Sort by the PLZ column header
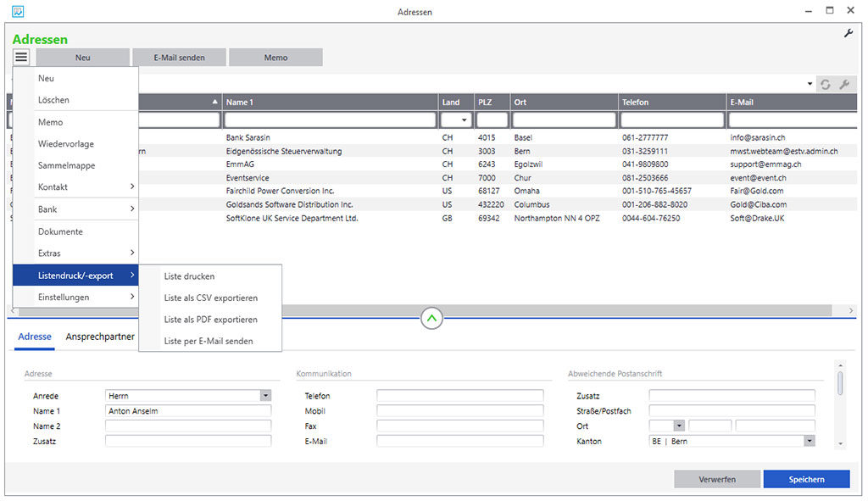868x501 pixels. point(491,102)
